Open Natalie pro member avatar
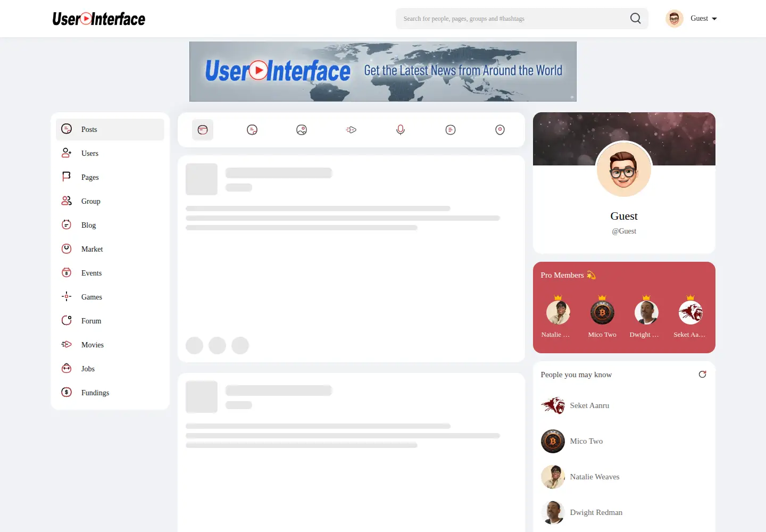 (x=558, y=312)
